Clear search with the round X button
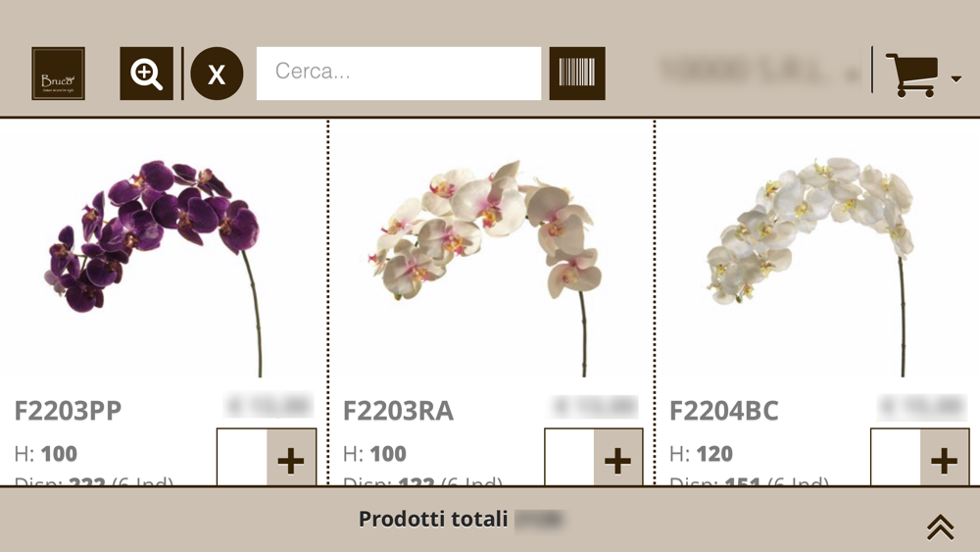980x552 pixels. [217, 74]
